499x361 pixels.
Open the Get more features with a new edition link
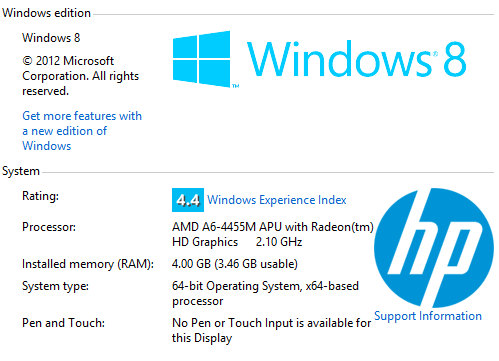82,131
